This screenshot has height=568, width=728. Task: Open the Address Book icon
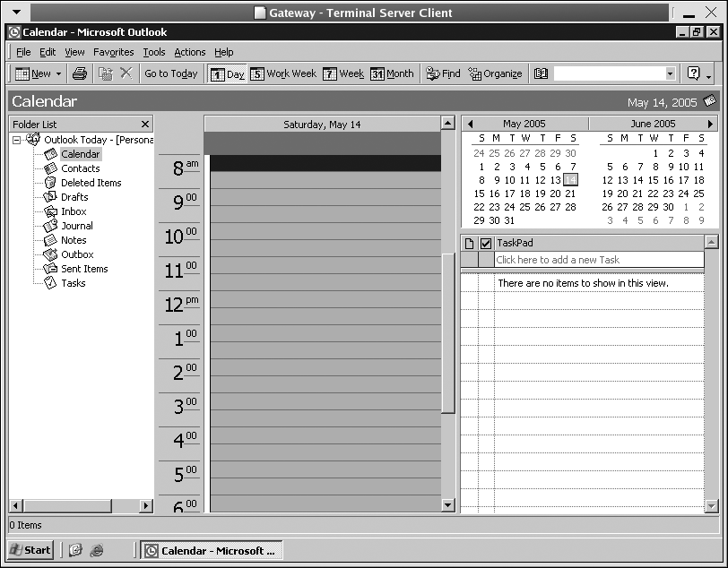click(x=541, y=73)
